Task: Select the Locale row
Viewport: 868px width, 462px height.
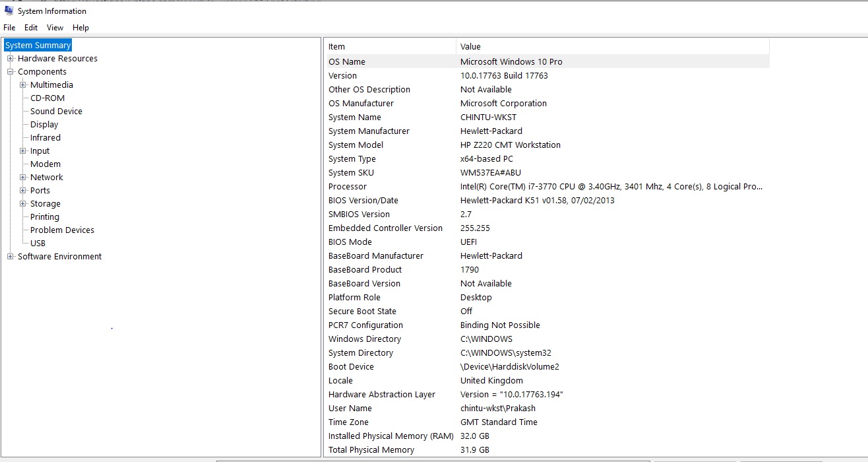Action: click(x=547, y=380)
